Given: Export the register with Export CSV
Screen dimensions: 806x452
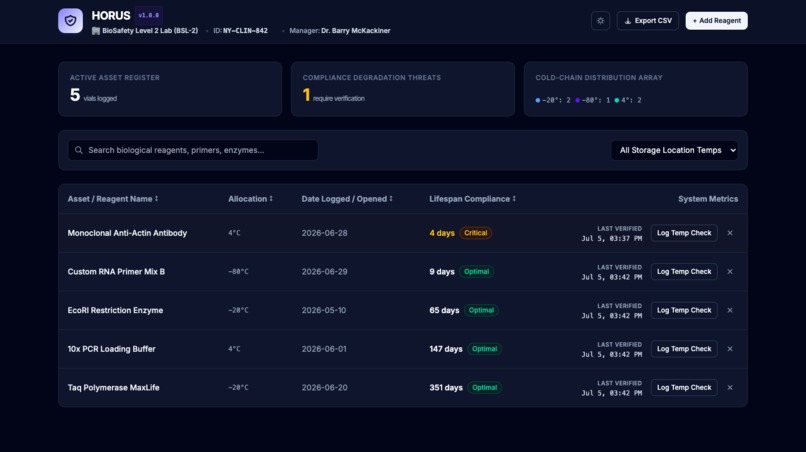Looking at the screenshot, I should [648, 21].
